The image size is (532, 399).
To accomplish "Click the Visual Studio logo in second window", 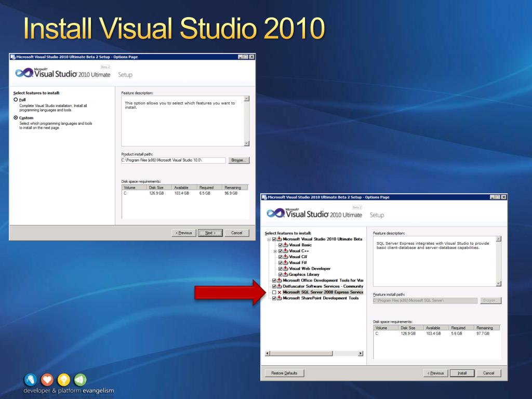I will pos(314,214).
